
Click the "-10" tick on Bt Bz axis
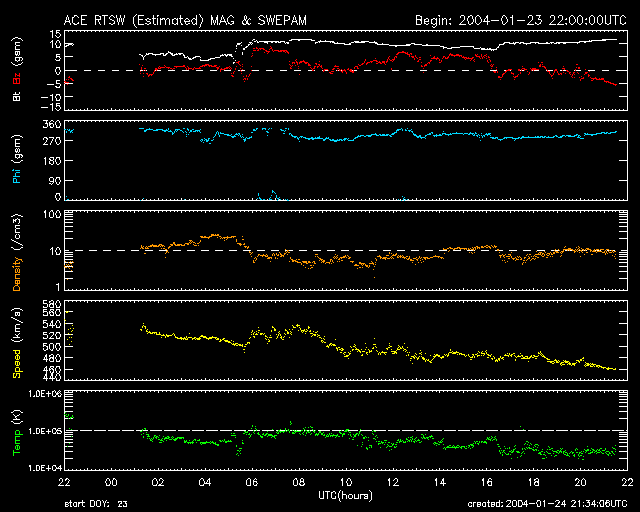[x=51, y=97]
